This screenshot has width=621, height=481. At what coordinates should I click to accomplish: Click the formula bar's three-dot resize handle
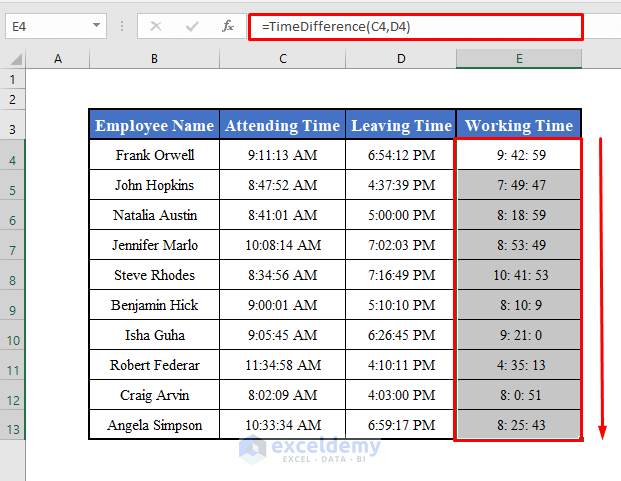coord(122,26)
